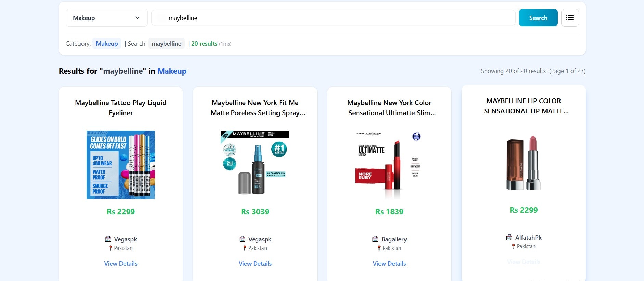644x281 pixels.
Task: Click the store icon beside Vegaspk on eyeliner card
Action: point(108,239)
